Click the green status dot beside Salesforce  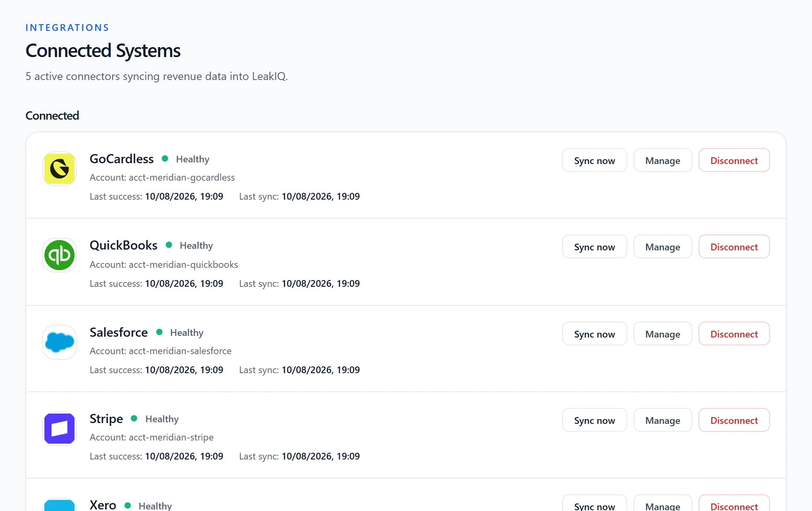point(159,332)
